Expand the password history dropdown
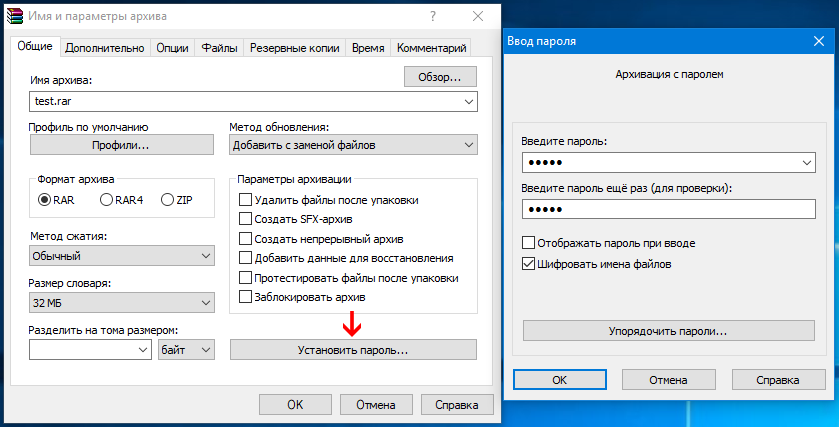 807,163
